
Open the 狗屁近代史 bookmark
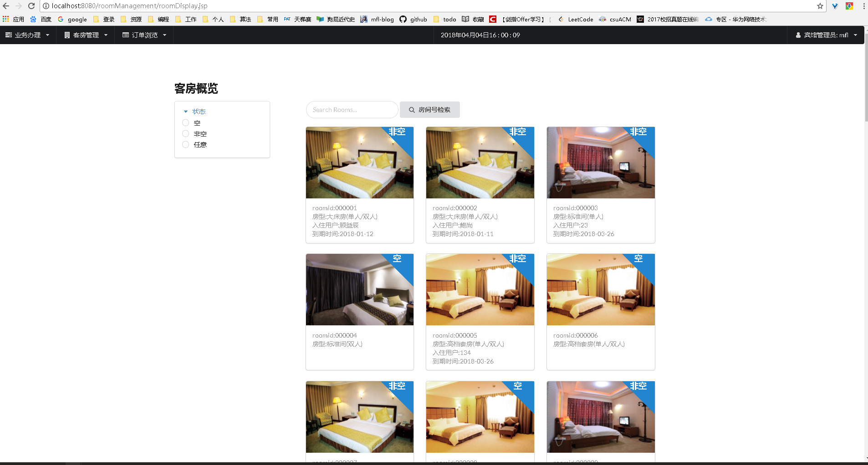336,19
